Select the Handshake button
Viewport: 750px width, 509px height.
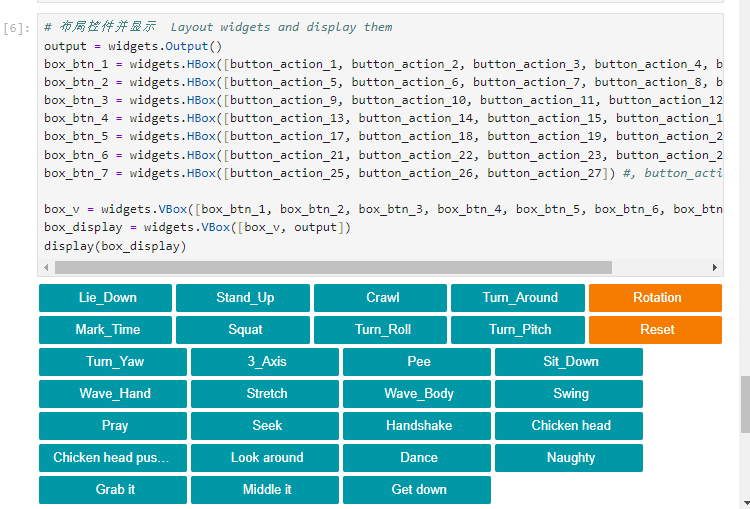tap(417, 426)
